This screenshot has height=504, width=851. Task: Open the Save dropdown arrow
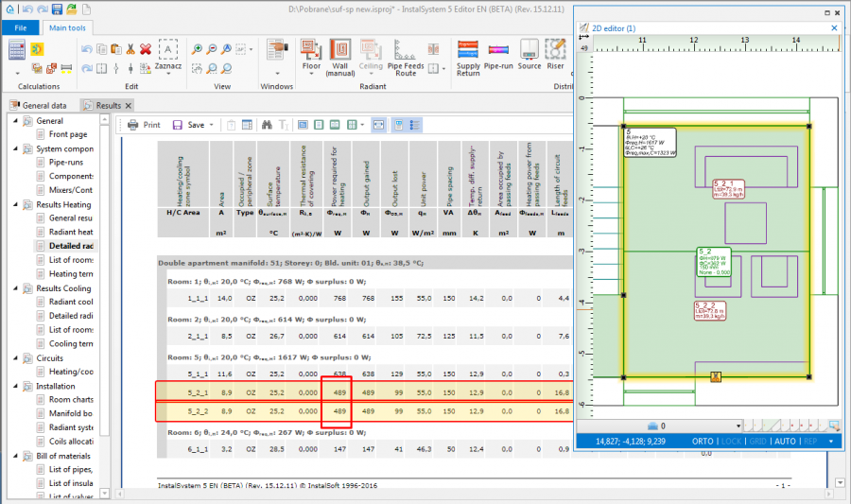pos(210,125)
